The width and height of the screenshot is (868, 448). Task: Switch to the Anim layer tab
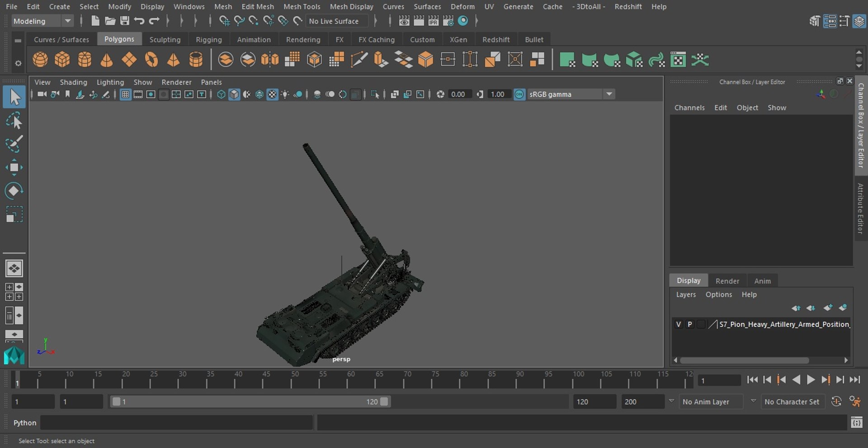pos(762,281)
